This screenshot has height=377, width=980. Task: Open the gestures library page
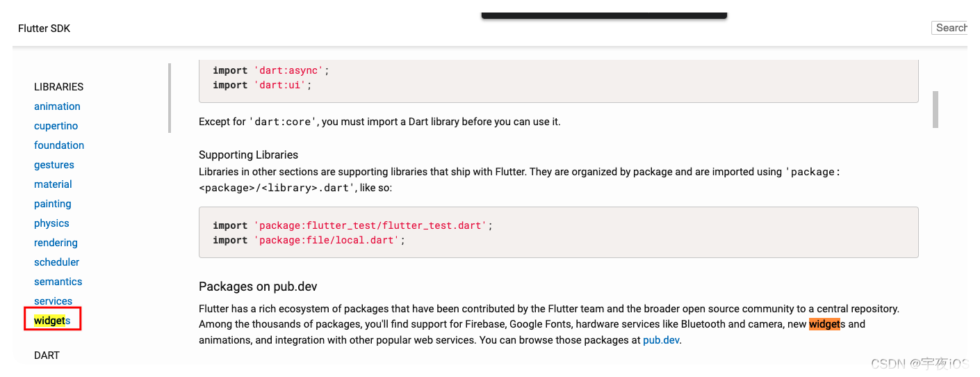54,165
